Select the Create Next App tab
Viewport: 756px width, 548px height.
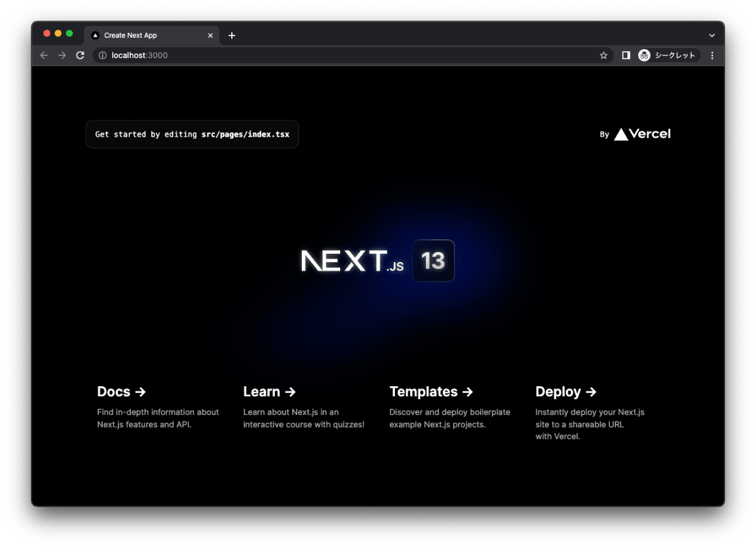click(x=152, y=35)
